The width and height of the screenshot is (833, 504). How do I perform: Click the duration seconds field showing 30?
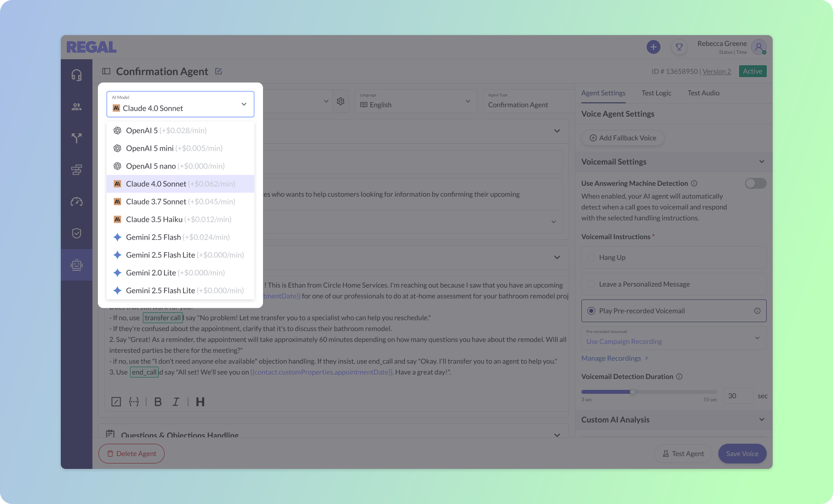(x=739, y=396)
